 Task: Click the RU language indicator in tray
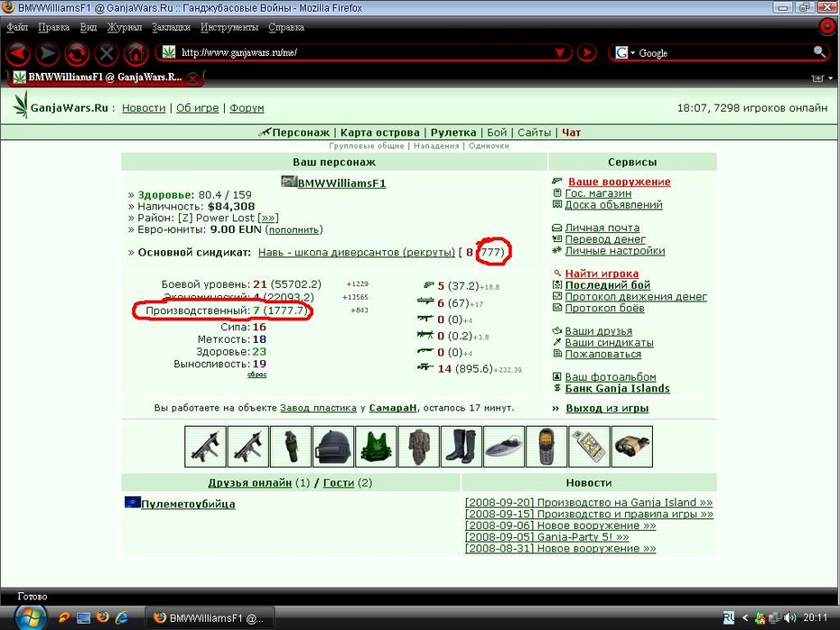[729, 618]
